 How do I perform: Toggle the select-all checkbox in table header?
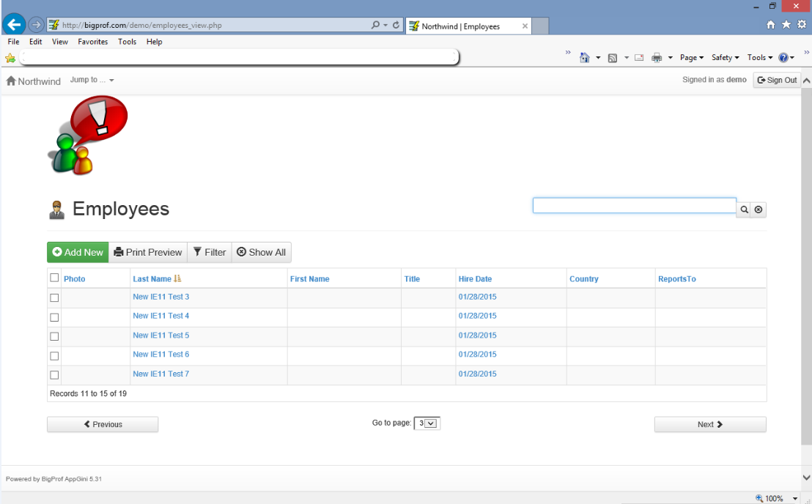coord(54,278)
